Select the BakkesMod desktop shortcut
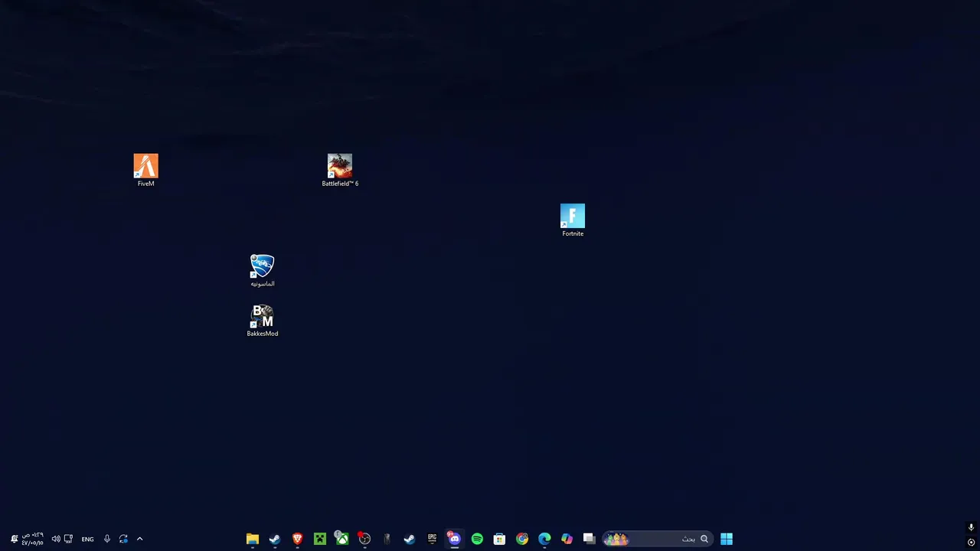 263,321
